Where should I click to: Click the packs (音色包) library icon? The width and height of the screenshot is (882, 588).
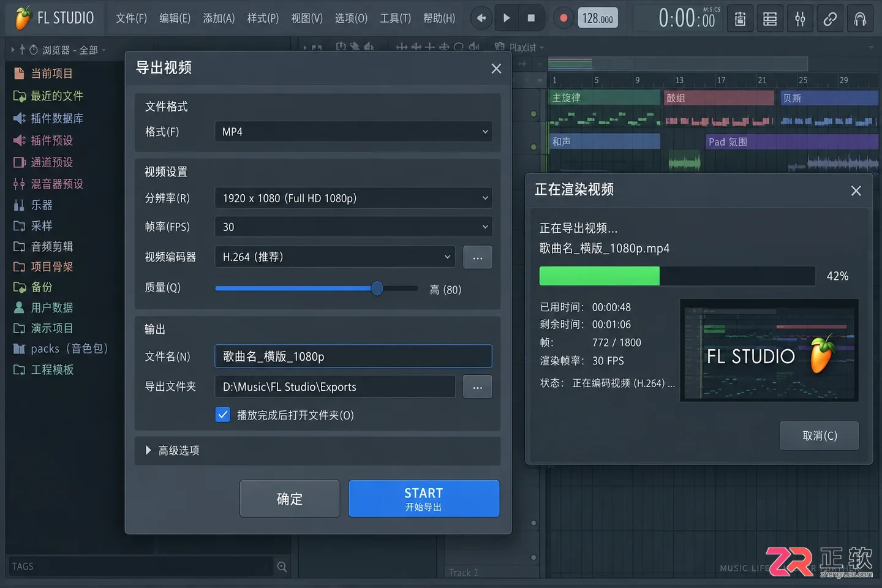pos(19,349)
